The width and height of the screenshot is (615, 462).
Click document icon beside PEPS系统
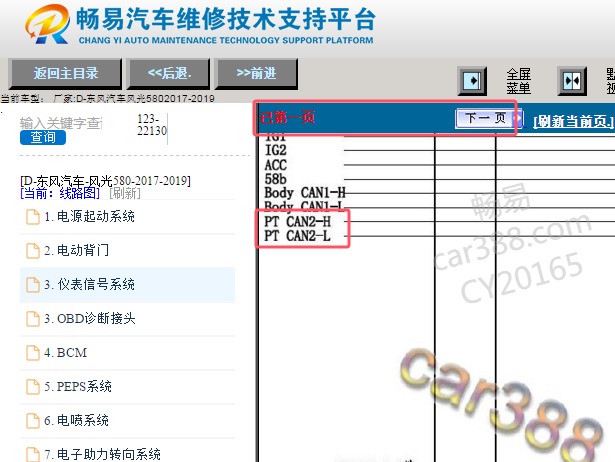coord(33,387)
